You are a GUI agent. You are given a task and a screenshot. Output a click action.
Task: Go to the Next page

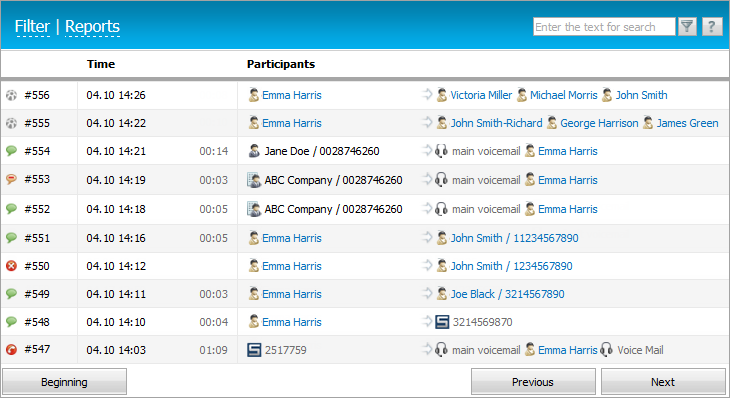(663, 382)
